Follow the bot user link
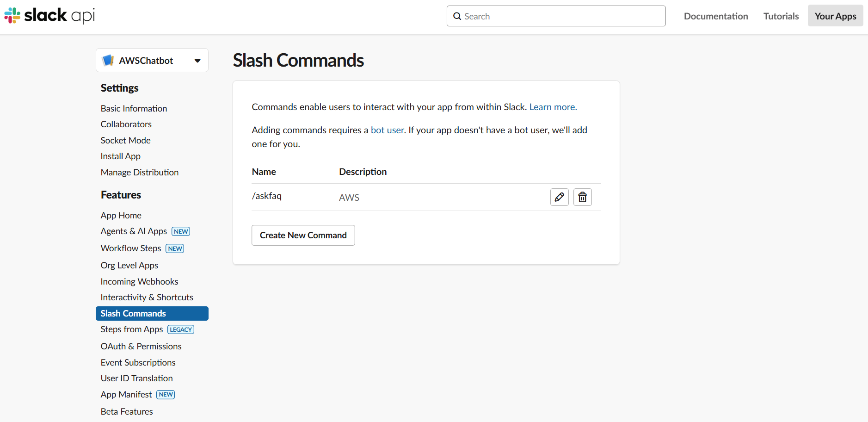 388,130
